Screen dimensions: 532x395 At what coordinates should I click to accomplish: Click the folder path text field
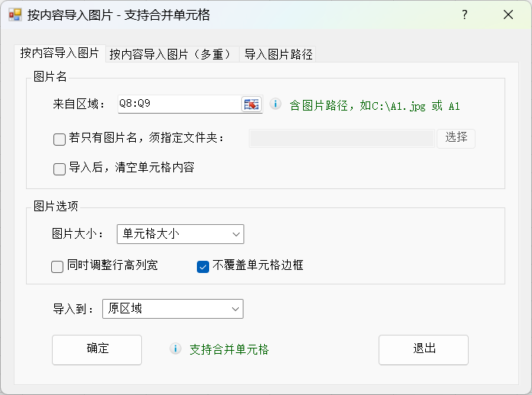(341, 138)
